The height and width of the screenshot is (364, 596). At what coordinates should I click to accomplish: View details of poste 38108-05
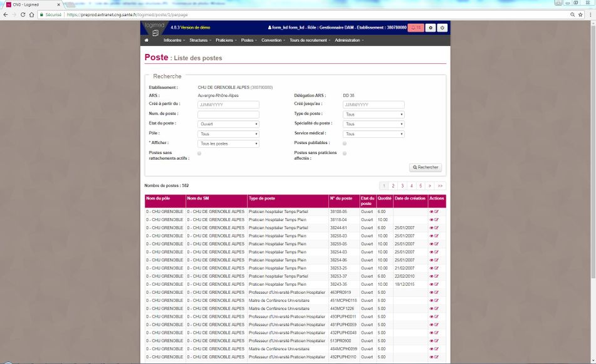pos(431,212)
